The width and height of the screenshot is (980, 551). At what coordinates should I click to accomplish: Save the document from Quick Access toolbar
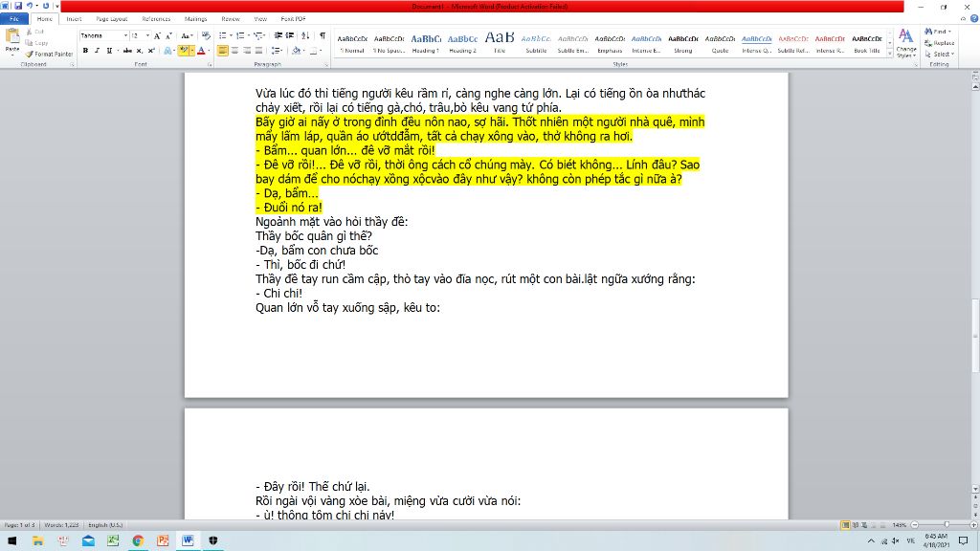[17, 6]
